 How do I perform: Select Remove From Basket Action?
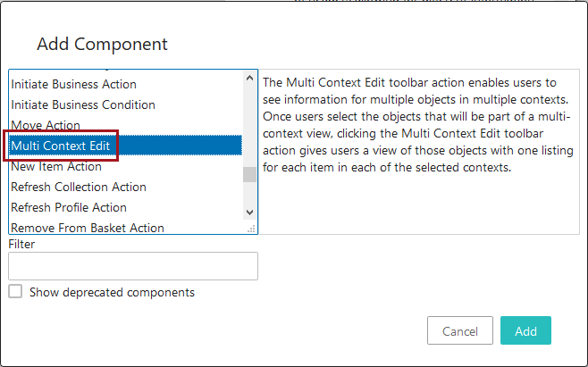click(x=88, y=228)
